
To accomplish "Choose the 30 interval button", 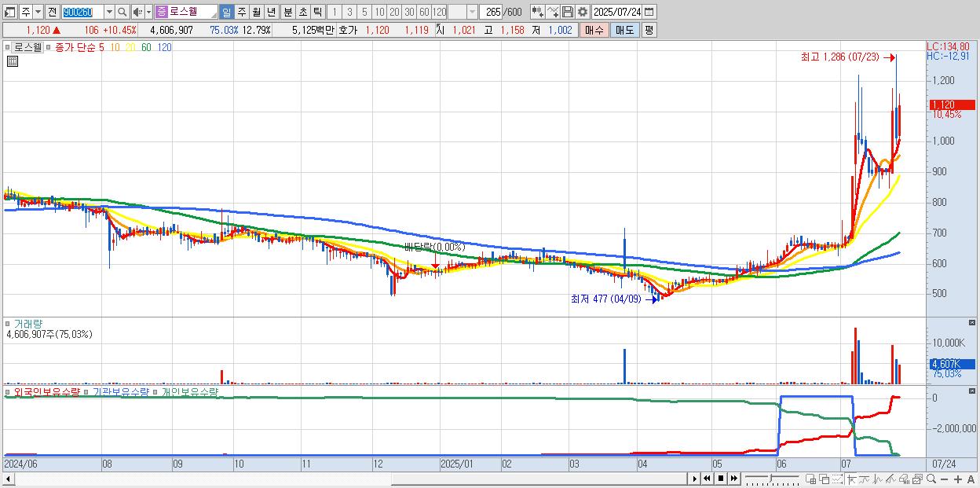I will (409, 12).
